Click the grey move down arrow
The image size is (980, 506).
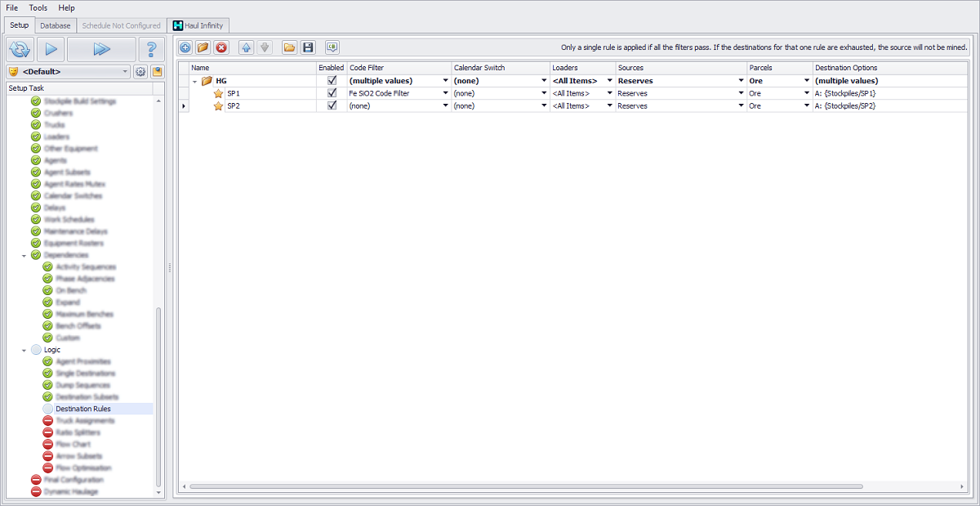pyautogui.click(x=264, y=47)
